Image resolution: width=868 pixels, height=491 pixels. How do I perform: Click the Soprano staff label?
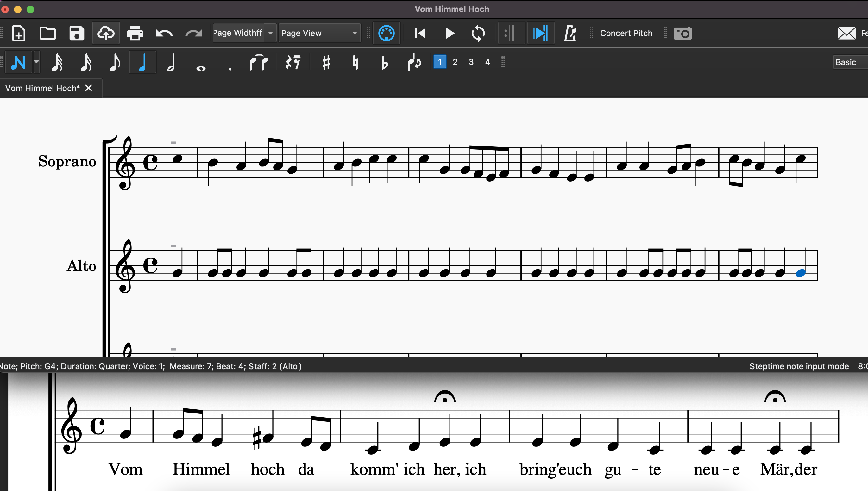point(67,161)
